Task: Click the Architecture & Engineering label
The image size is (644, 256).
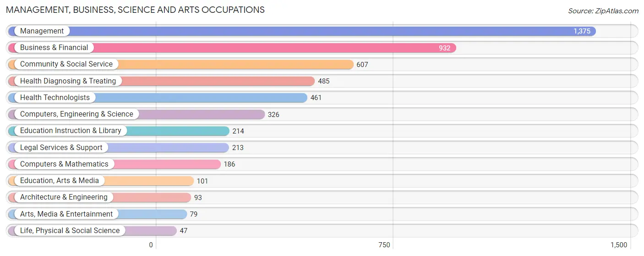Action: 64,197
